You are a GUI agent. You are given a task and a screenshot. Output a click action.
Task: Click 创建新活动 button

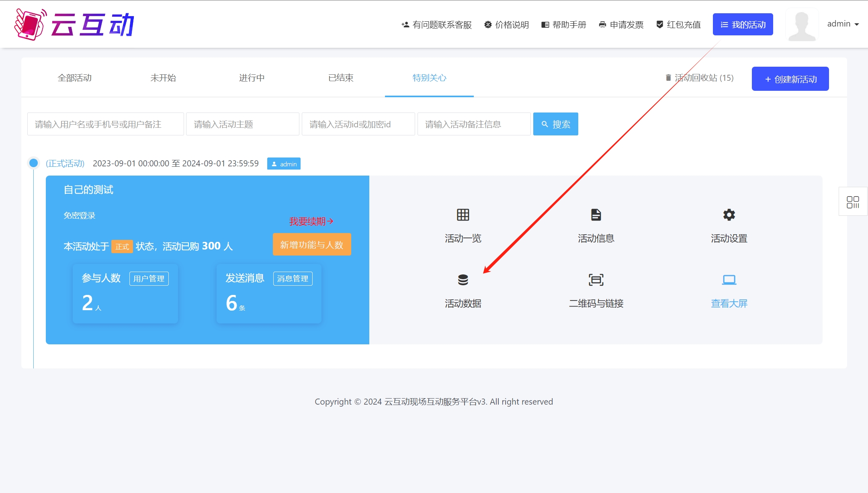pos(790,79)
